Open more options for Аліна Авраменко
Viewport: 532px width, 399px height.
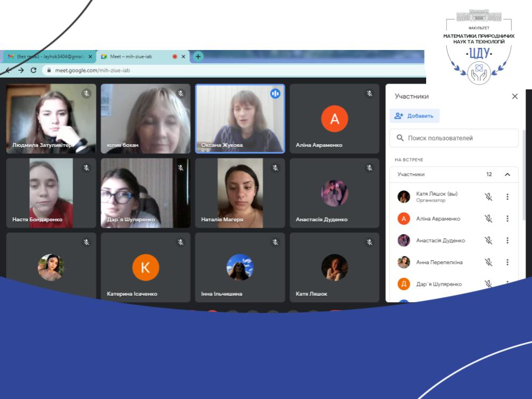point(507,219)
